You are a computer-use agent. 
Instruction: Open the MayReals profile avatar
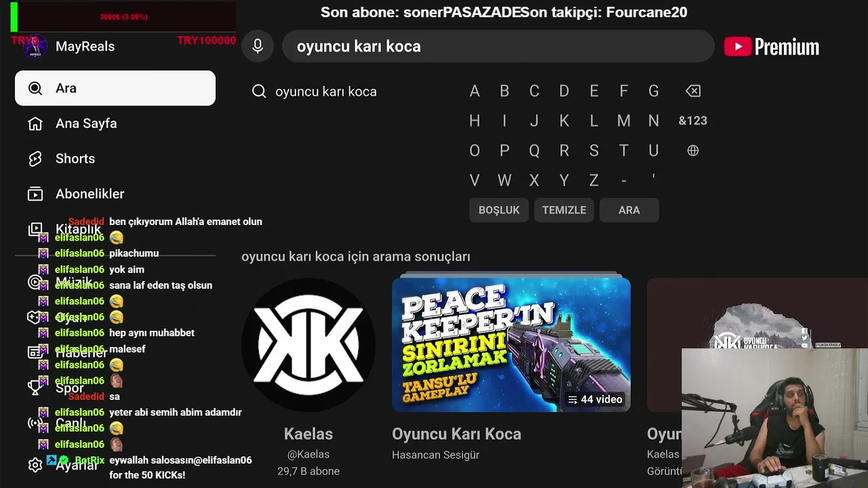click(35, 46)
